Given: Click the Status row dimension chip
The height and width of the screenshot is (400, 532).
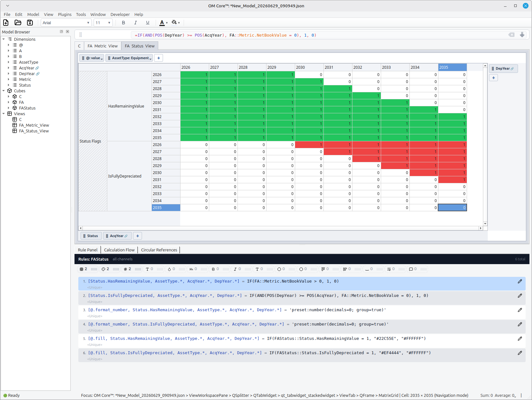Looking at the screenshot, I should click(x=91, y=236).
